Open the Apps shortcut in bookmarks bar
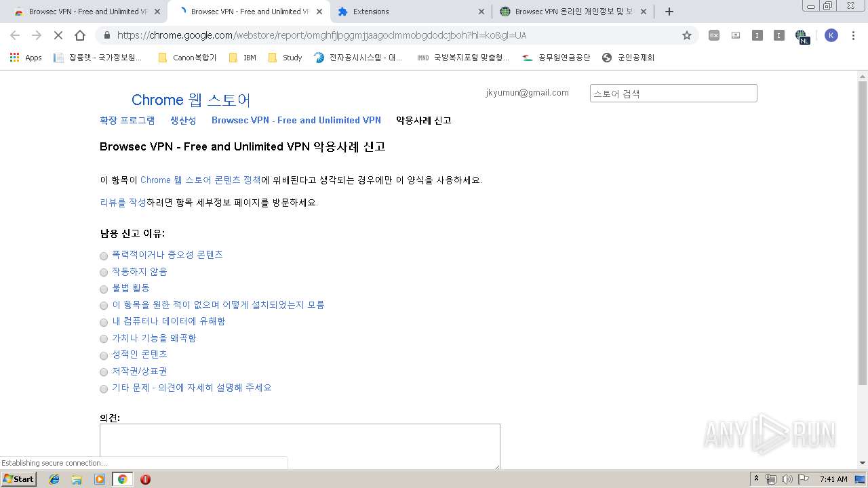The height and width of the screenshot is (488, 868). [26, 58]
